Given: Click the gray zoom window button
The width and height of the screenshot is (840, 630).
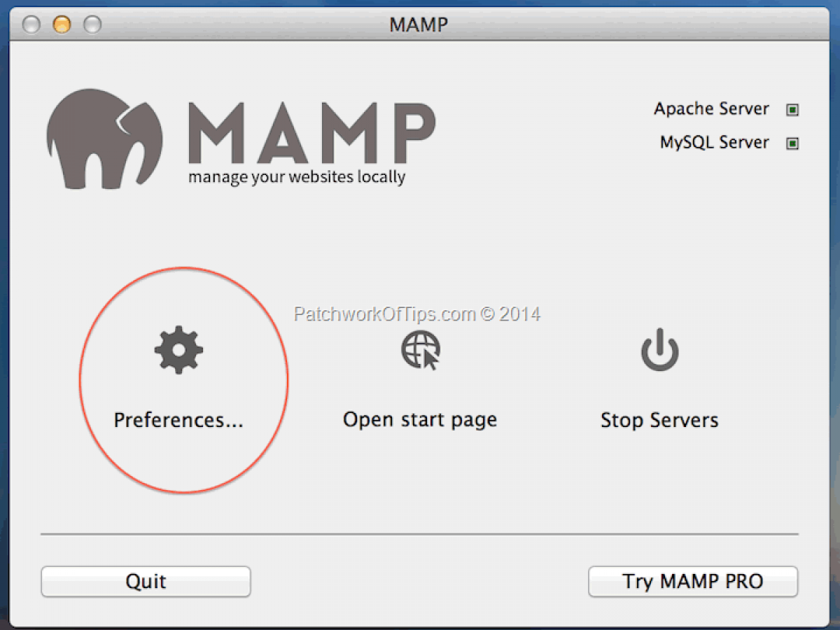Looking at the screenshot, I should [92, 24].
